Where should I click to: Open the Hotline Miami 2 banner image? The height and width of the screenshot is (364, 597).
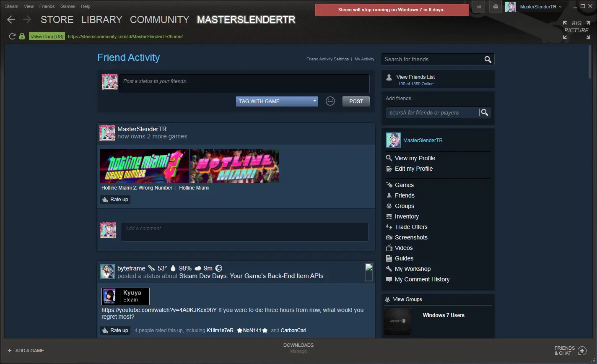pyautogui.click(x=144, y=166)
